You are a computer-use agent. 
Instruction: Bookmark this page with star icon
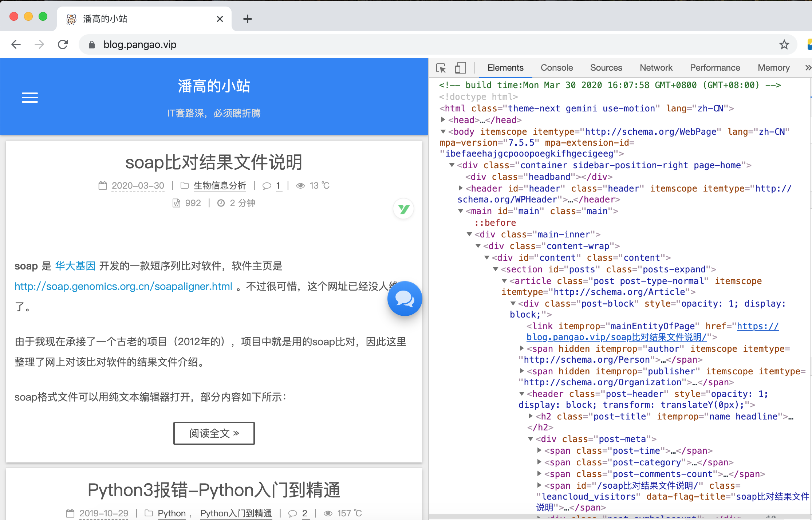coord(784,45)
